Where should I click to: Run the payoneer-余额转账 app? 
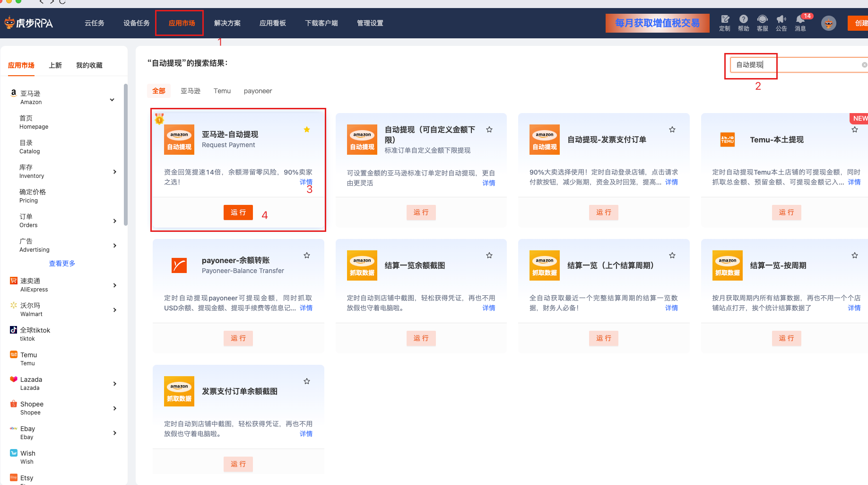tap(238, 338)
